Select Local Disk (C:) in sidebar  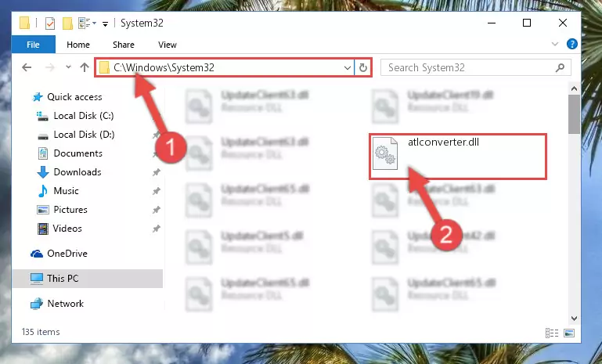(83, 116)
